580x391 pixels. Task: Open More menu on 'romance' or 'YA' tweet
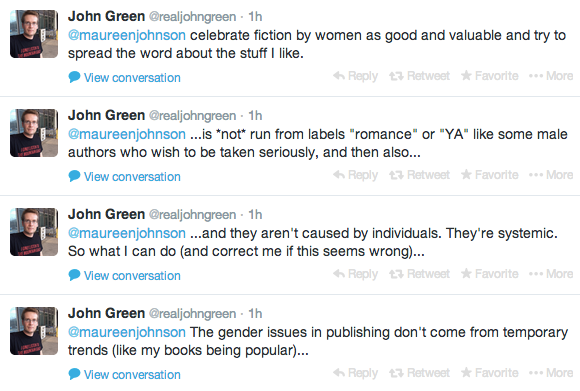pyautogui.click(x=551, y=175)
